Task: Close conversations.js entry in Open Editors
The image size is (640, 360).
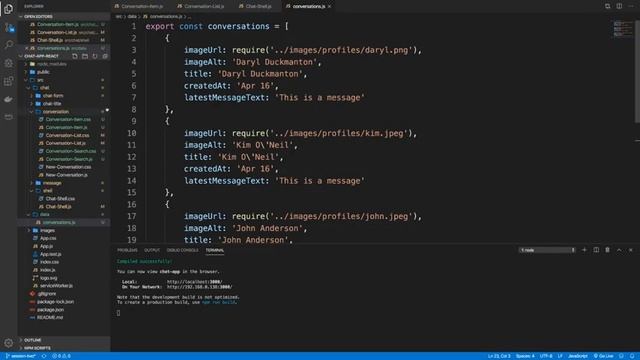Action: pyautogui.click(x=27, y=48)
